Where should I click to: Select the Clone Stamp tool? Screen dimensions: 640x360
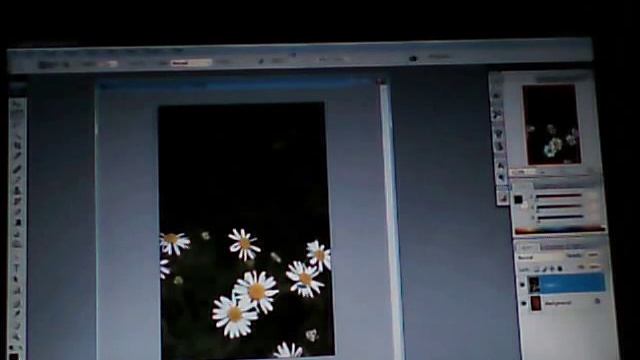click(18, 190)
